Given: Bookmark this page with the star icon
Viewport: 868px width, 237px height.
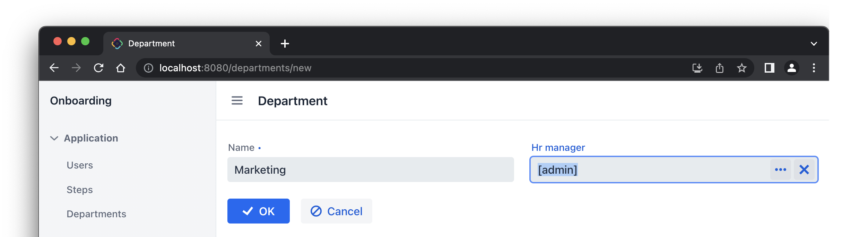Looking at the screenshot, I should point(741,68).
